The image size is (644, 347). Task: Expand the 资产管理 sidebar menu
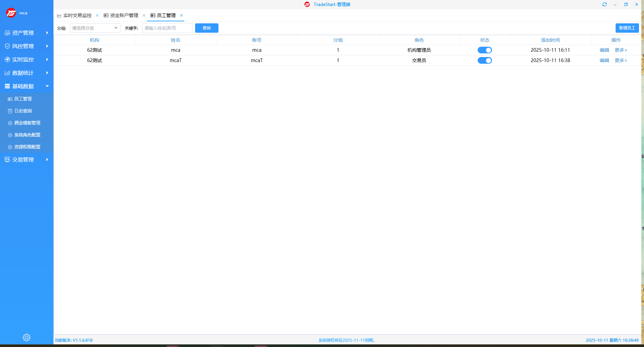click(26, 33)
